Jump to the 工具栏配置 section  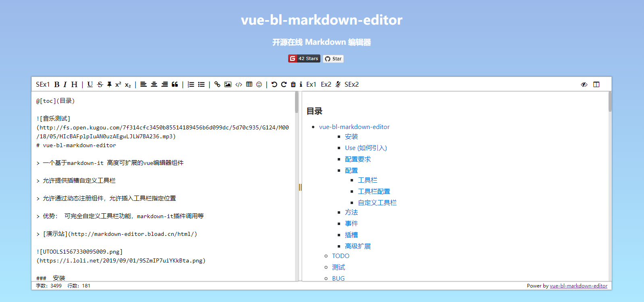374,192
